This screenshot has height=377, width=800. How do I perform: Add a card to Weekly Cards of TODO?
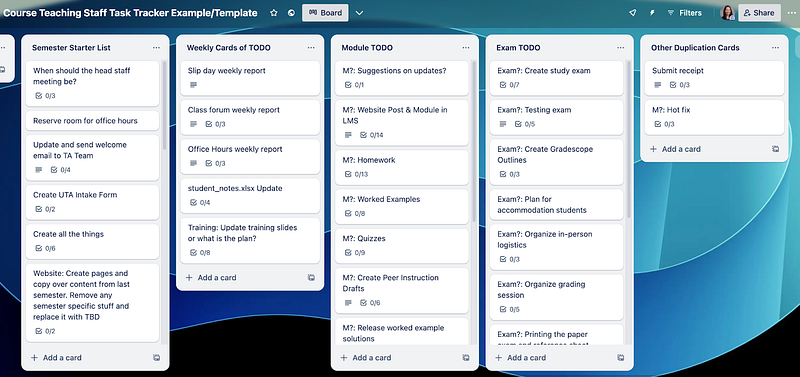(211, 278)
